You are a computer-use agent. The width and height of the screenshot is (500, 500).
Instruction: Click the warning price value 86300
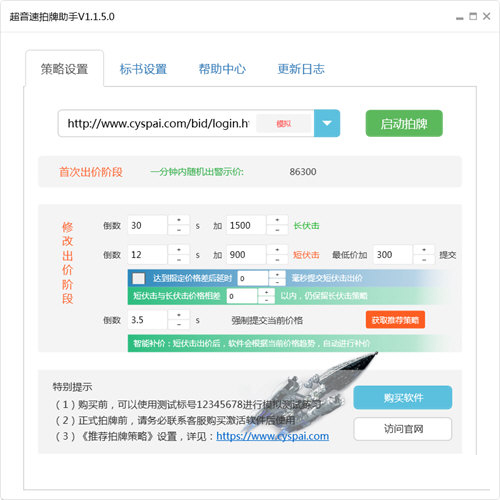click(x=303, y=172)
